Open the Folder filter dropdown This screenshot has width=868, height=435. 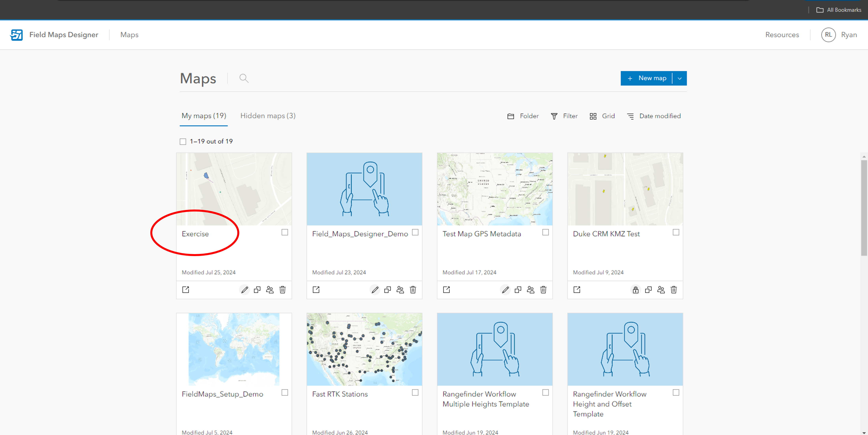pyautogui.click(x=523, y=116)
